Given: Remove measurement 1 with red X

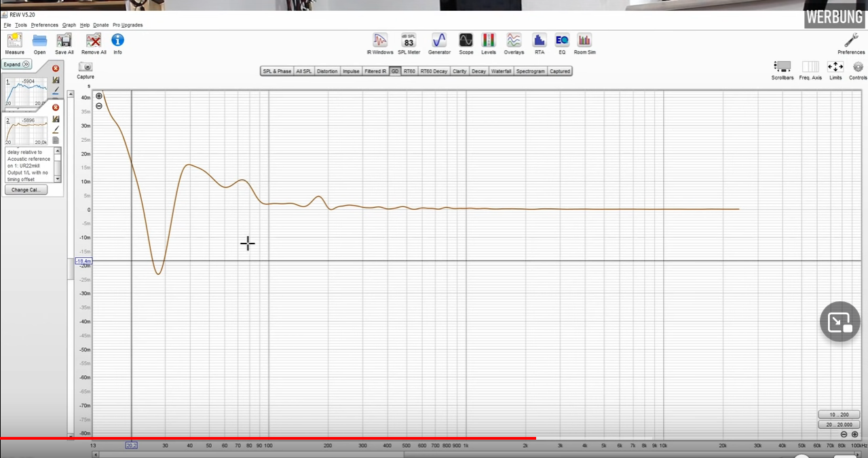Looking at the screenshot, I should pos(56,69).
